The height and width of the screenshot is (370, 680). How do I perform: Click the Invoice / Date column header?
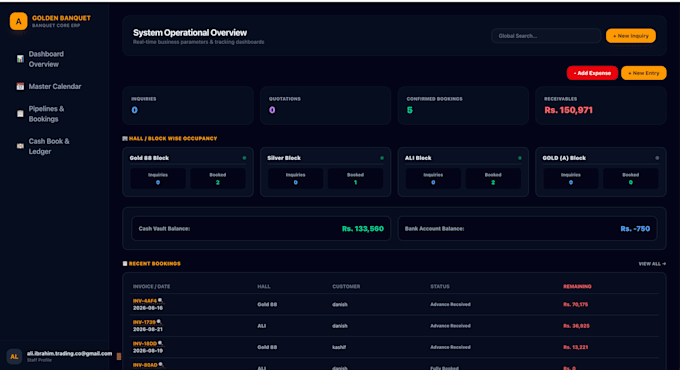click(x=151, y=287)
